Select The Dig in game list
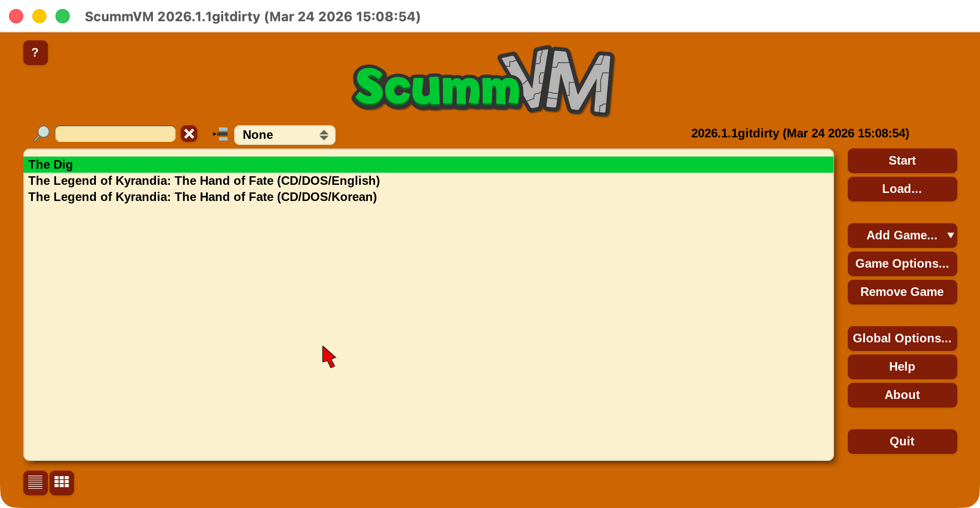Viewport: 980px width, 508px height. pos(50,165)
